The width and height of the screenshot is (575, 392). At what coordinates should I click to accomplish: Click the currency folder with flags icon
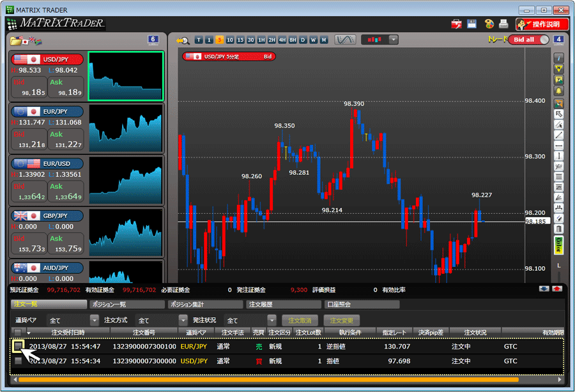point(26,40)
